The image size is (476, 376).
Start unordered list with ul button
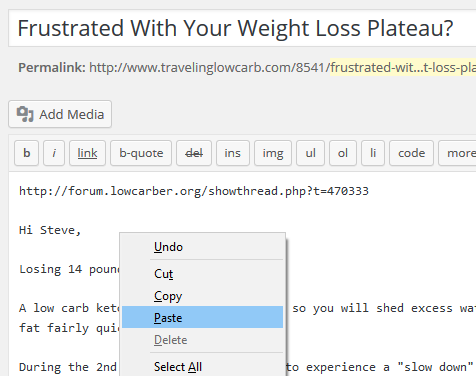point(310,153)
